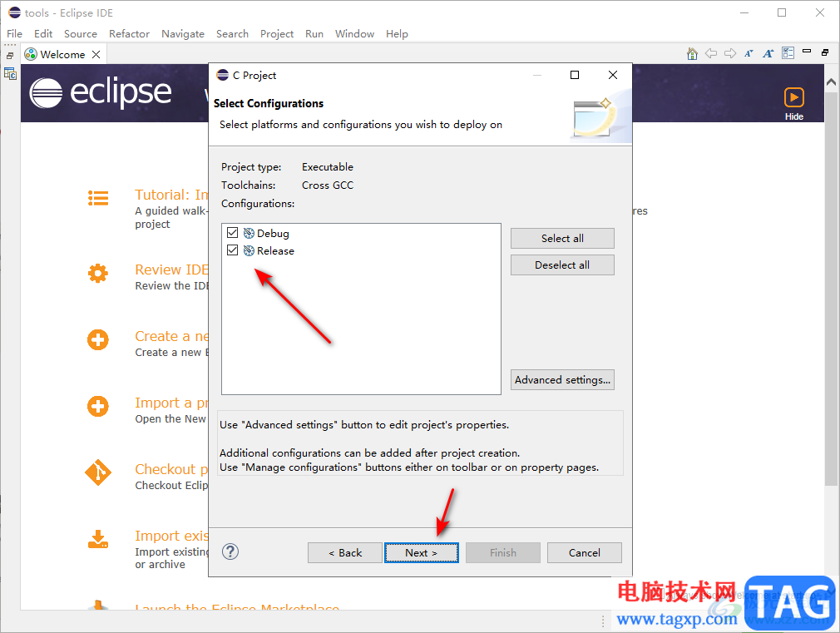Restore the Welcome view size

point(825,52)
